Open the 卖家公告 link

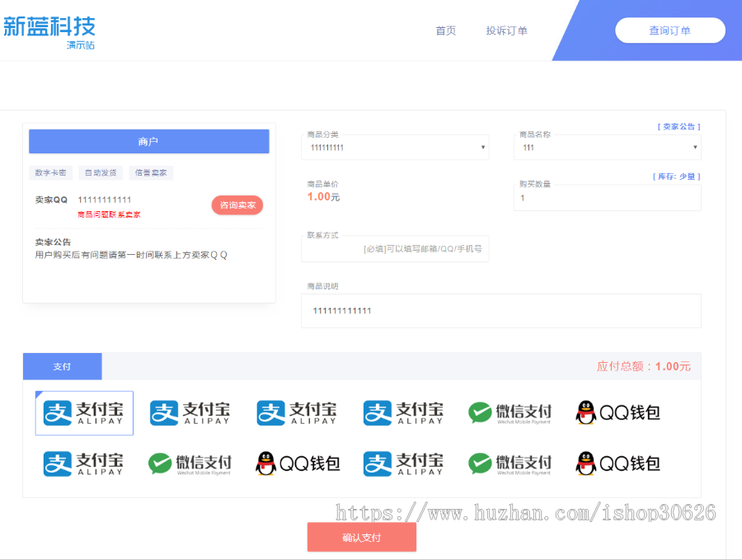(x=679, y=126)
